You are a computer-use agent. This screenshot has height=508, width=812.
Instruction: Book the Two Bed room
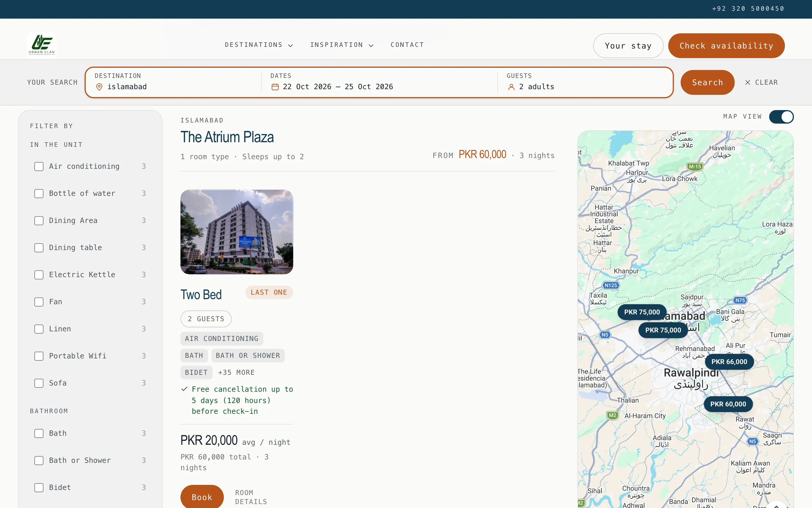pyautogui.click(x=202, y=497)
